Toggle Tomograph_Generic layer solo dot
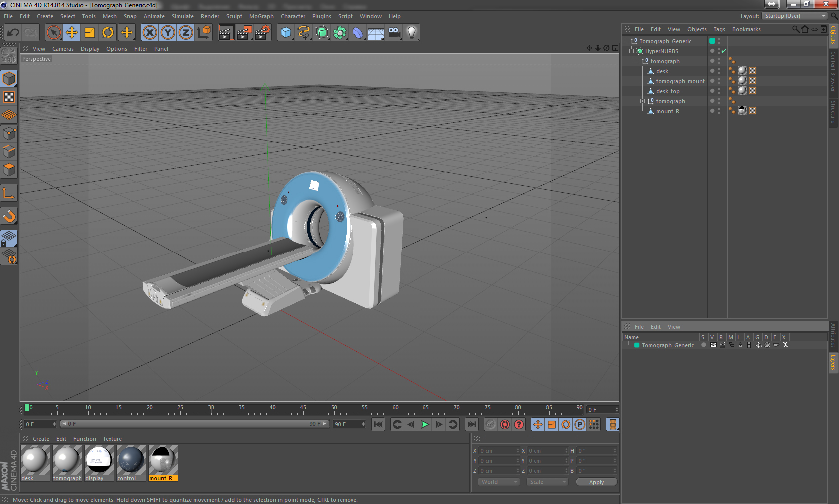839x504 pixels. tap(703, 345)
